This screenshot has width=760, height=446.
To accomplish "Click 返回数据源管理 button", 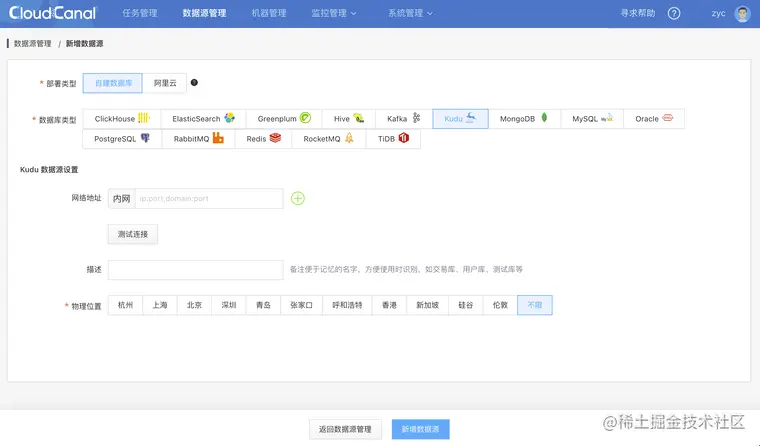I will coord(345,429).
